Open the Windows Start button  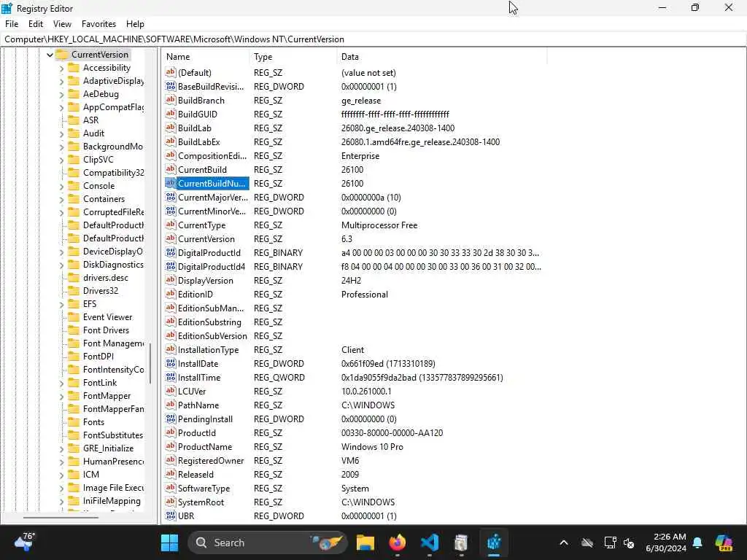(169, 542)
